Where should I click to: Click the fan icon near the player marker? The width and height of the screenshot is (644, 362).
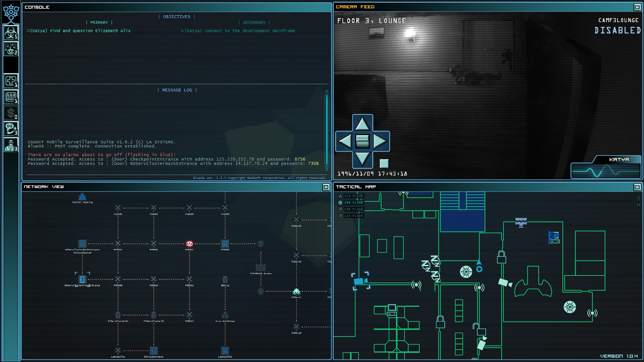click(466, 272)
